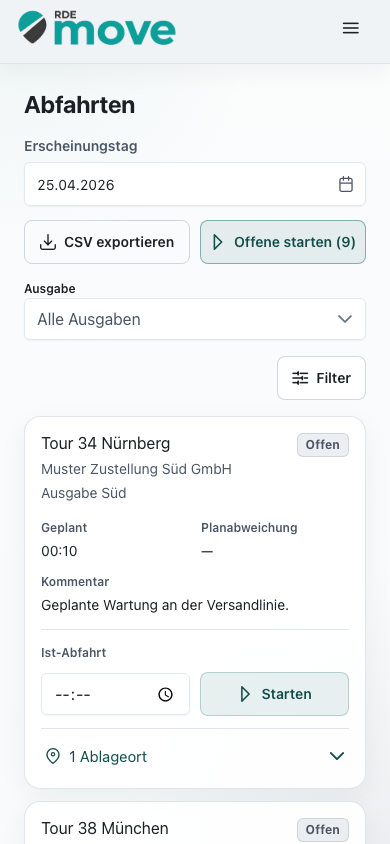Click the comment about Wartung an der Versandlinie
Screen dimensions: 390x844
[165, 605]
